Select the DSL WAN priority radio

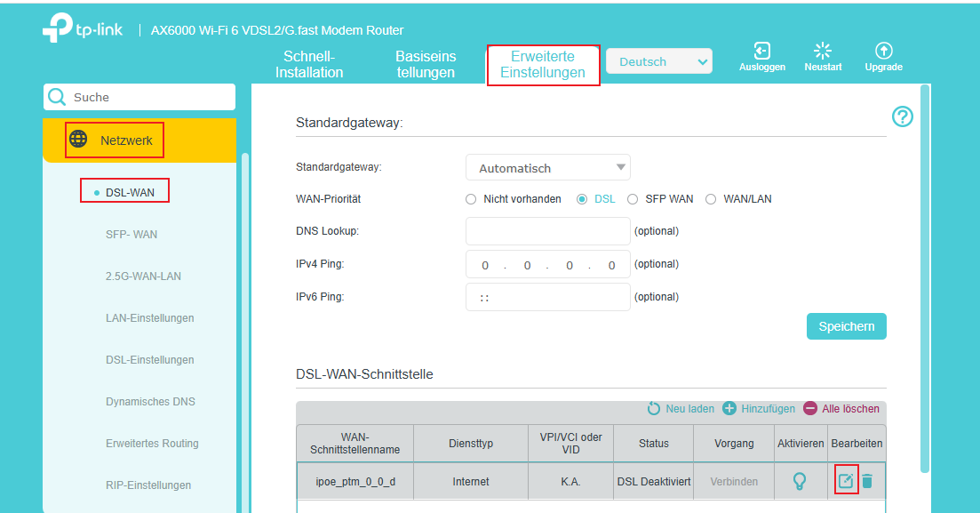(582, 199)
